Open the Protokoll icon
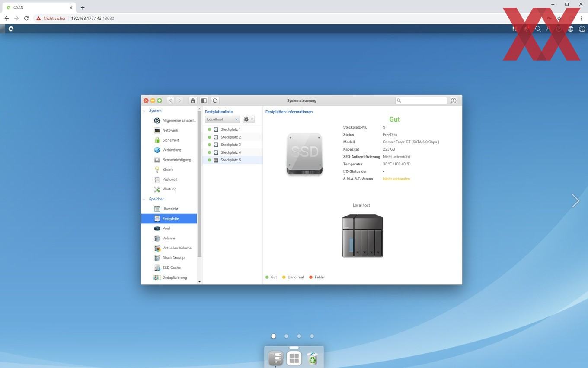 coord(157,179)
